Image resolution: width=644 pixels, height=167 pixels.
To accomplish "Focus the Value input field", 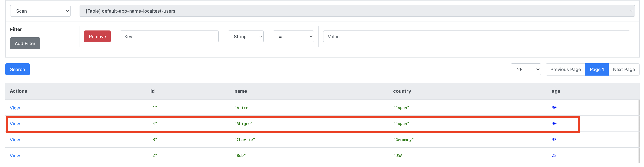I will pos(476,37).
